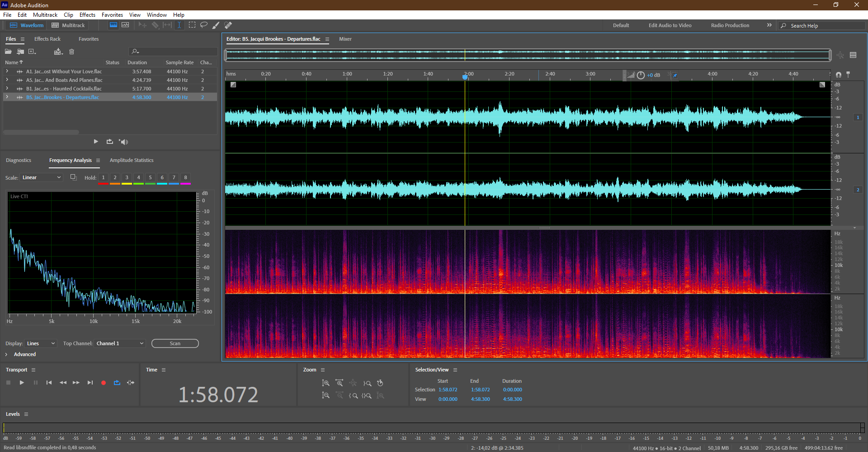This screenshot has height=452, width=868.
Task: Click the Play button in Transport
Action: tap(22, 383)
